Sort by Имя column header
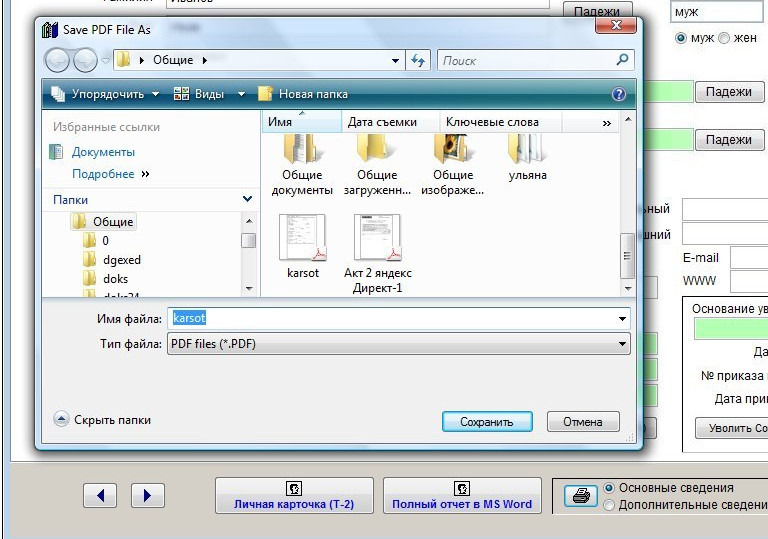This screenshot has height=539, width=768. tap(302, 122)
